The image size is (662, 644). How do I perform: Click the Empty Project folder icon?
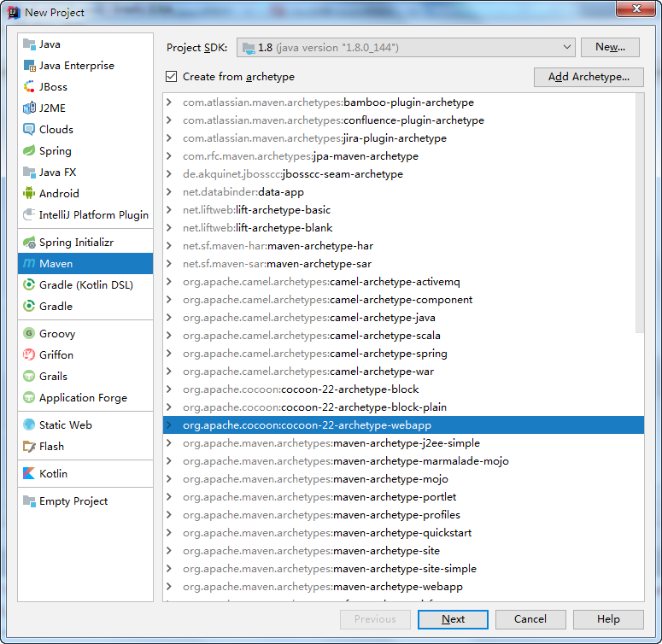point(29,501)
